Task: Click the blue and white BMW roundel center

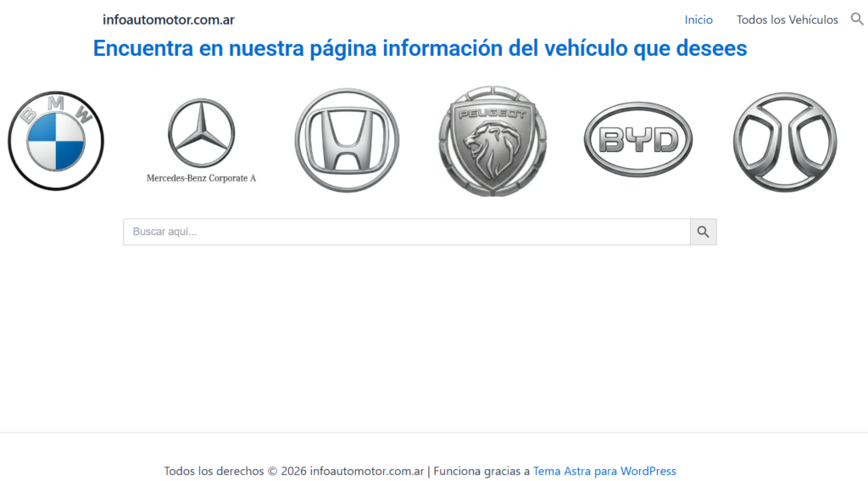Action: pos(56,142)
